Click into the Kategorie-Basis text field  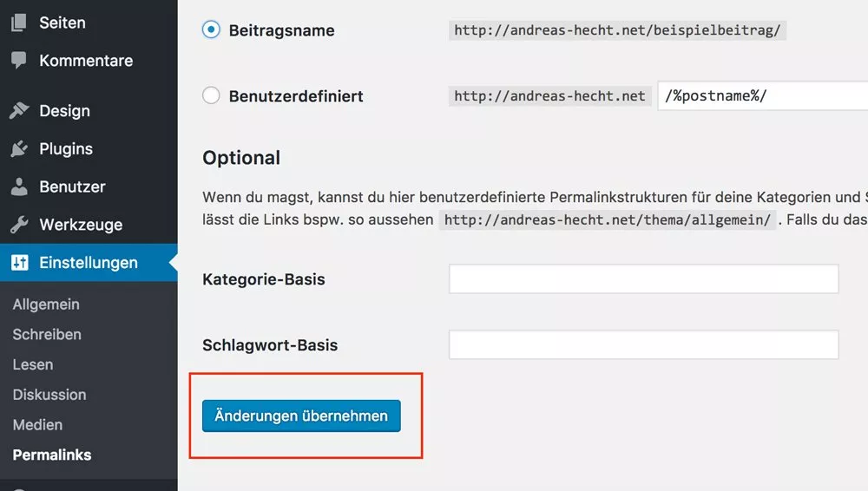(643, 279)
